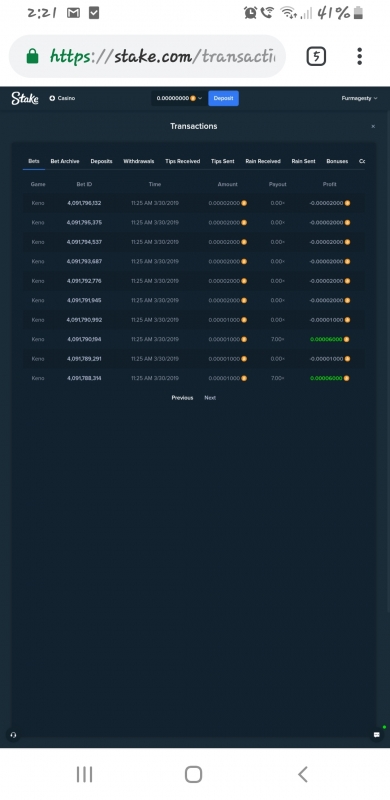The width and height of the screenshot is (390, 800).
Task: Open the Bonuses tab
Action: [x=337, y=161]
